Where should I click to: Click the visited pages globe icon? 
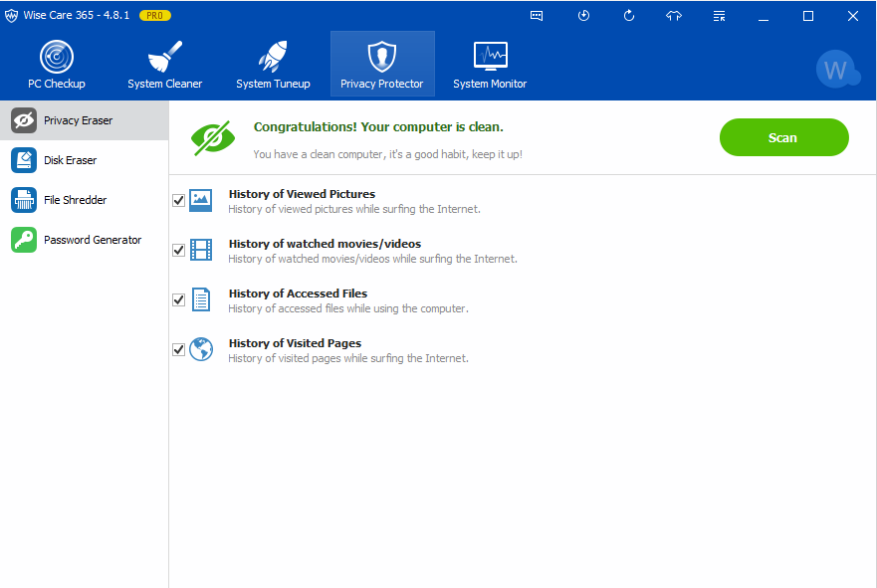point(201,349)
